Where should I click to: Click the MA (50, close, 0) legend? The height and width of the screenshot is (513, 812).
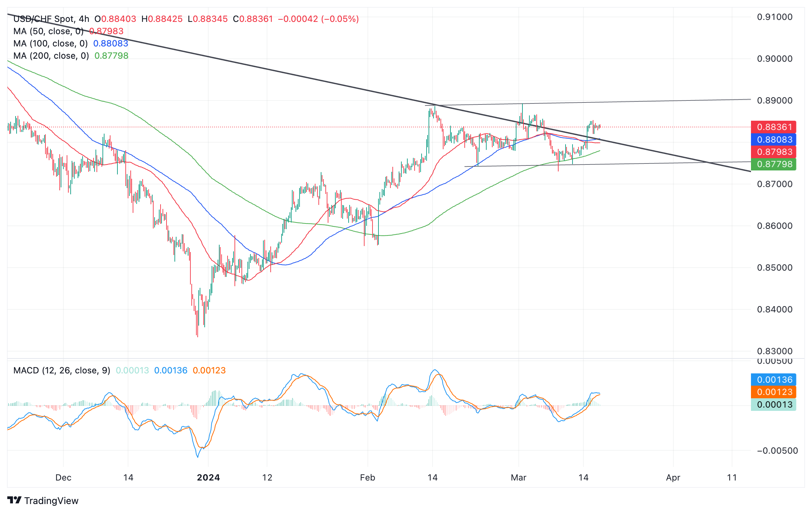(48, 32)
